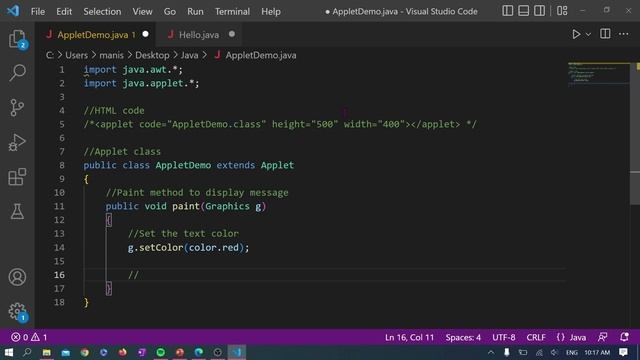Close unsaved Hello.java tab dot
Viewport: 640px width, 360px height.
click(232, 34)
